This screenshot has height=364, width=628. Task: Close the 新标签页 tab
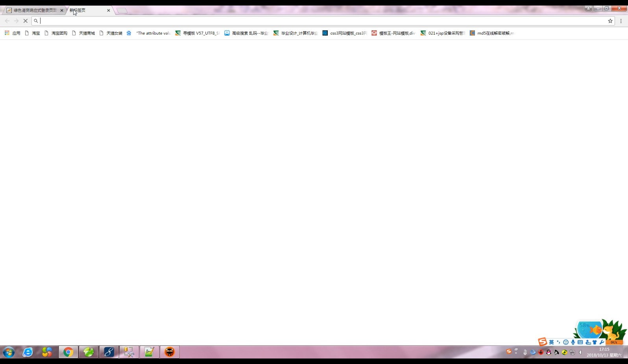[109, 11]
